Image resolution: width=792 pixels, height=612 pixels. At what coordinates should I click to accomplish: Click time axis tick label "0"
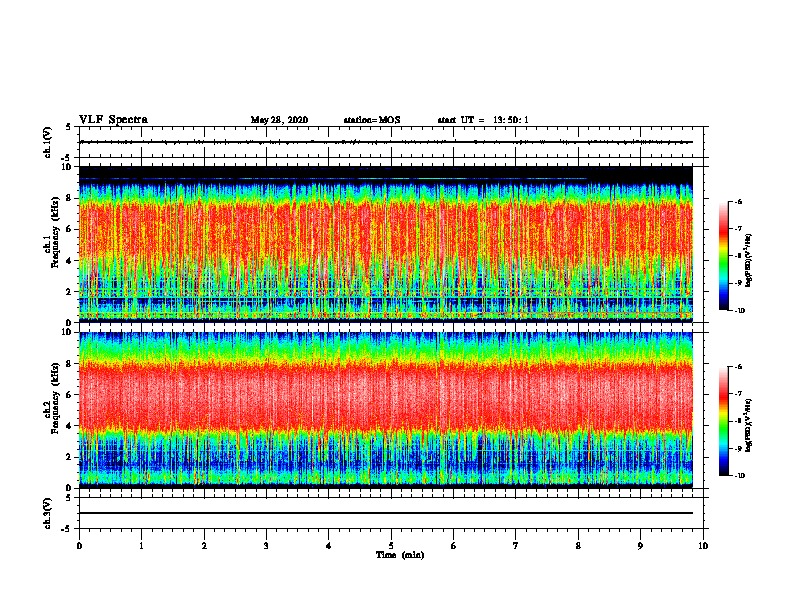[x=79, y=545]
